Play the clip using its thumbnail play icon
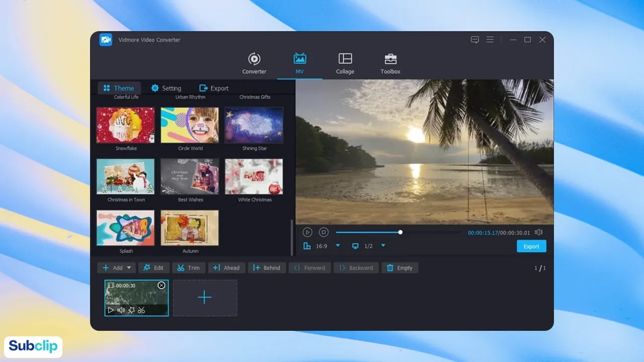The height and width of the screenshot is (362, 644). point(111,310)
